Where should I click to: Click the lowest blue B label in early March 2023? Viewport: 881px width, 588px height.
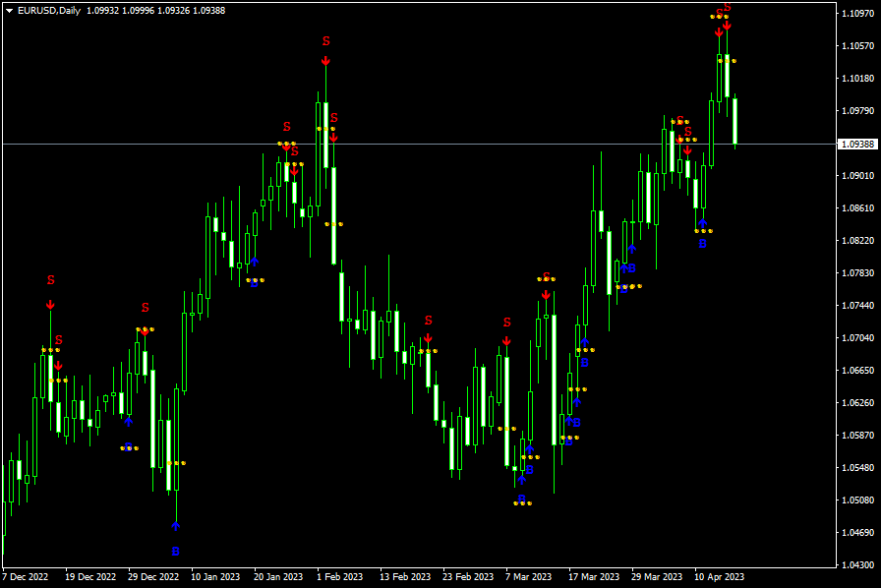click(521, 500)
